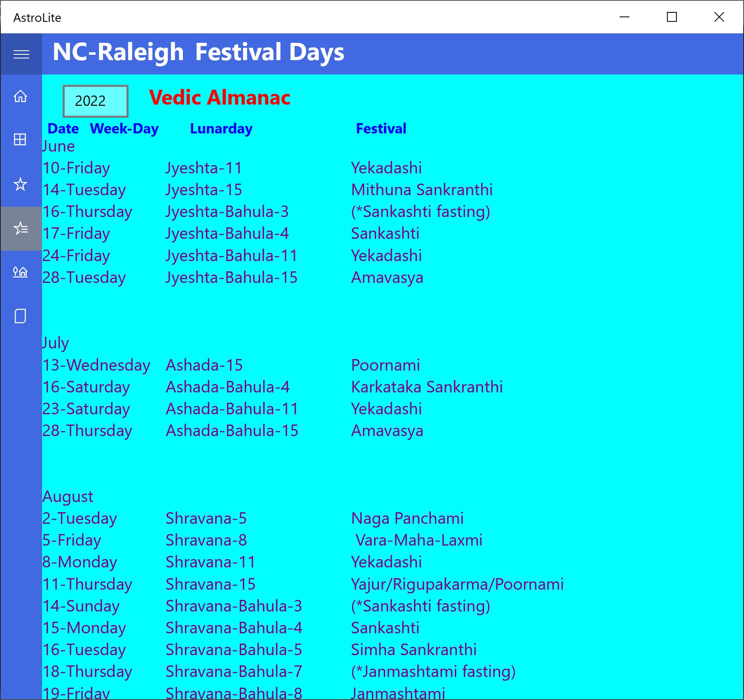744x700 pixels.
Task: Click Vara-Maha-Laxmi festival text
Action: [419, 540]
